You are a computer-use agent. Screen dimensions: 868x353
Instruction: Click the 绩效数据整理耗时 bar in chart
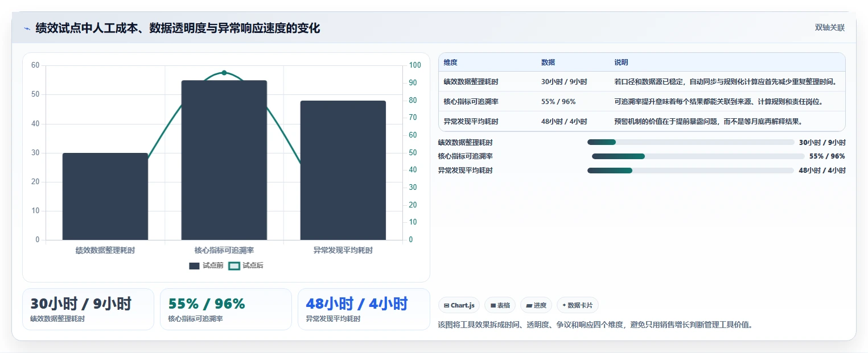(x=105, y=196)
